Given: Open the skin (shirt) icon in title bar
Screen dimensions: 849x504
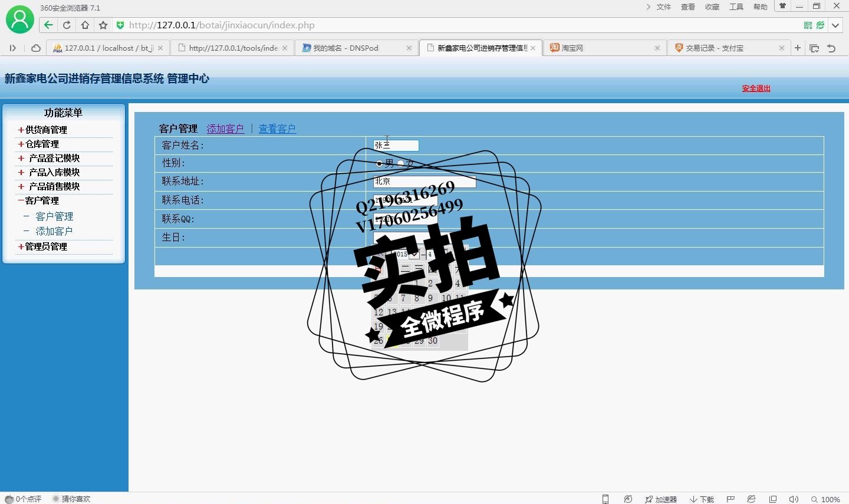Looking at the screenshot, I should tap(783, 6).
